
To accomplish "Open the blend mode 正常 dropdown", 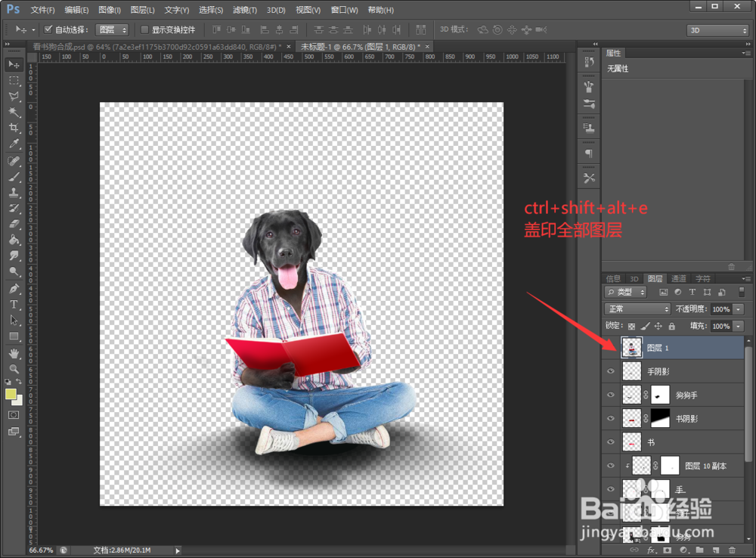I will 637,309.
